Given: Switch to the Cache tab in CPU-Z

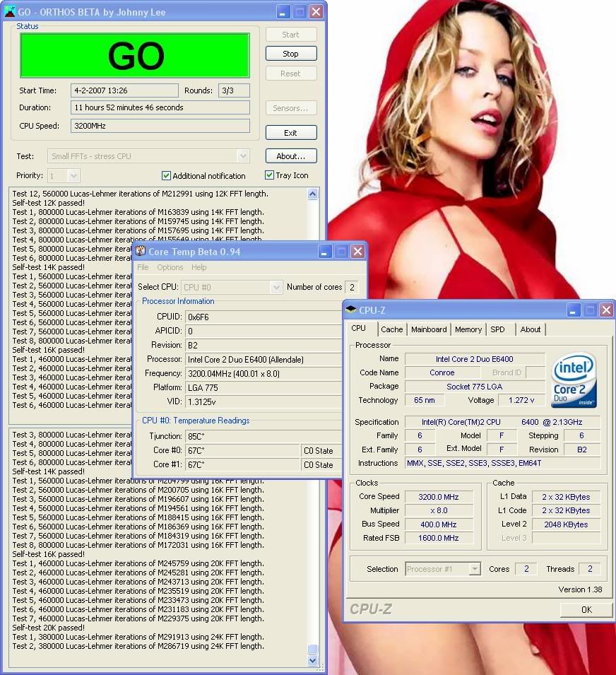Looking at the screenshot, I should [392, 329].
